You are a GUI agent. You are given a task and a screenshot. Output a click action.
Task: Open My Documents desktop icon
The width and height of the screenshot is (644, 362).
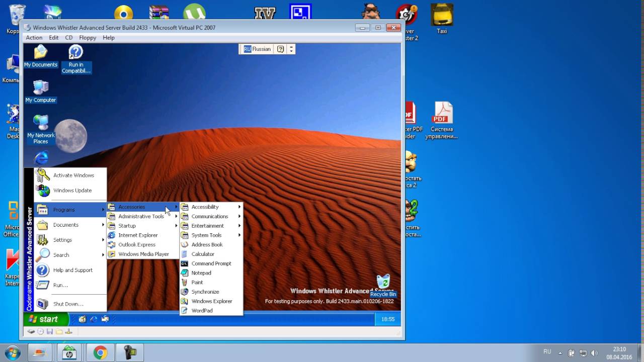[41, 56]
